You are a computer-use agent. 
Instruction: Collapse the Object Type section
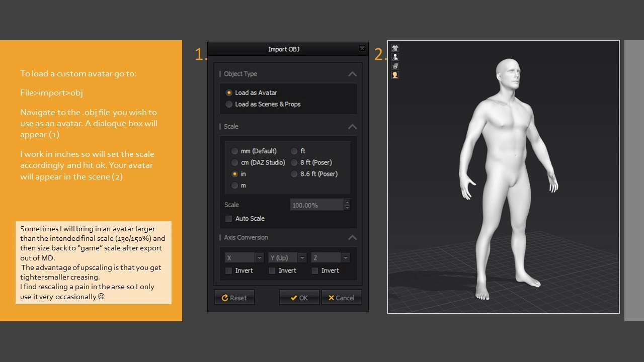352,74
